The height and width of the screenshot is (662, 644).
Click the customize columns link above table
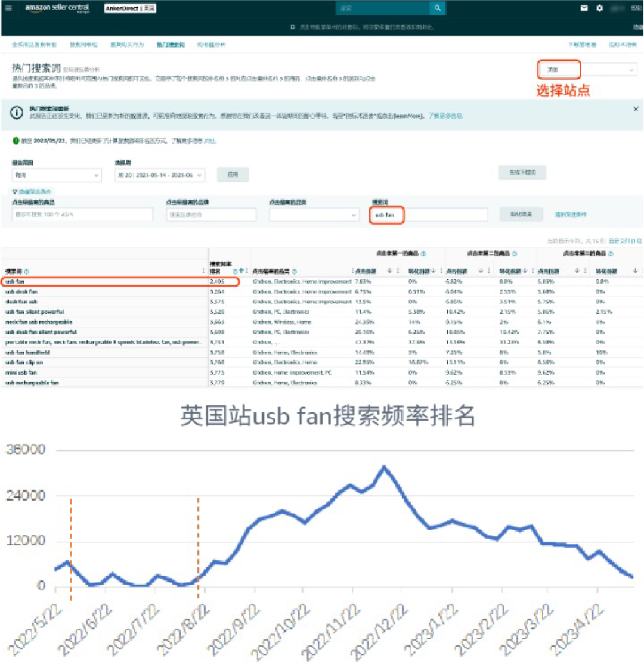625,241
